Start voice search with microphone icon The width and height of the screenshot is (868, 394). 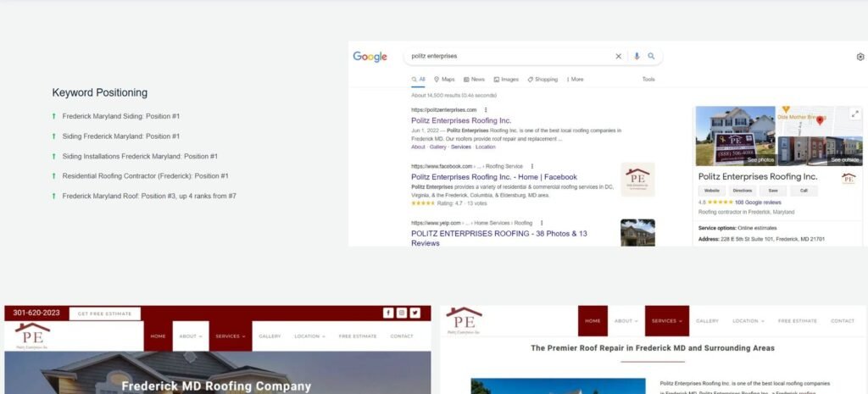(x=637, y=56)
